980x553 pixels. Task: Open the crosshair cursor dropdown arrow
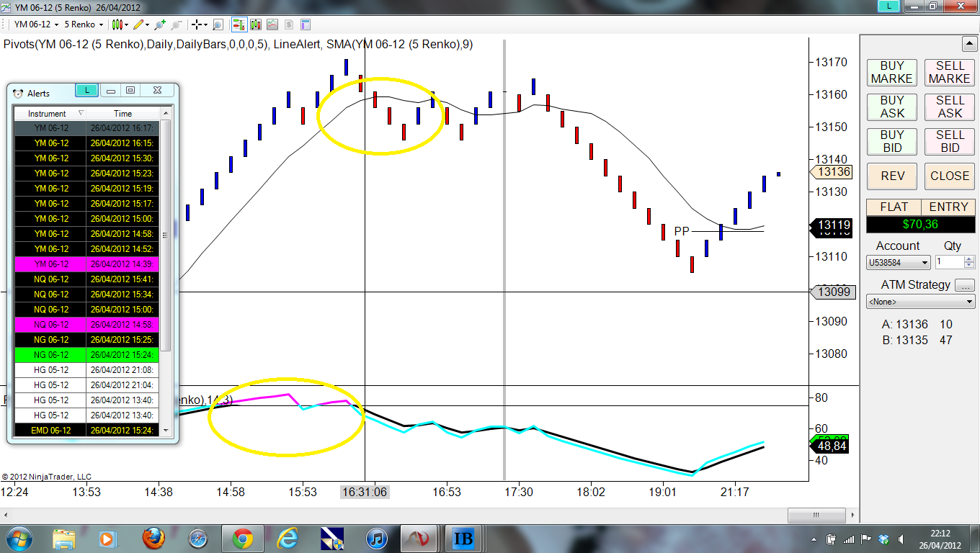[x=205, y=24]
